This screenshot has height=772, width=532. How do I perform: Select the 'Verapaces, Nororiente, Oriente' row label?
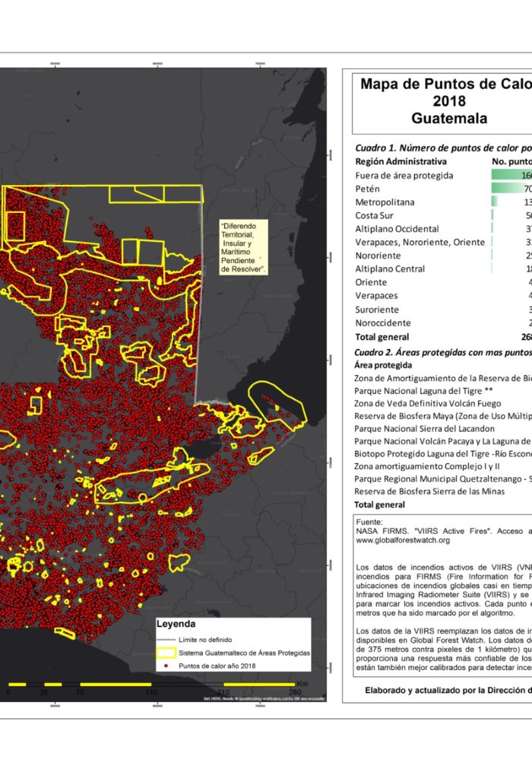click(x=420, y=242)
